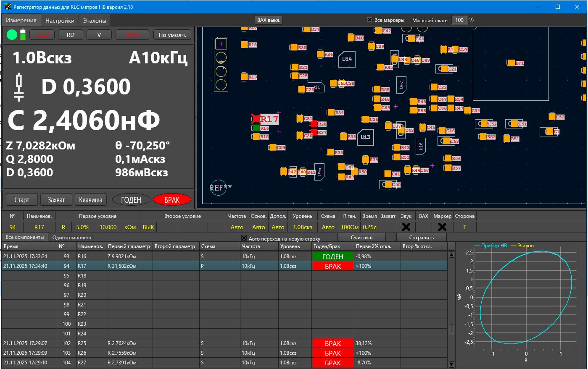Click the green R16 component pad
The image size is (588, 369).
click(x=256, y=128)
